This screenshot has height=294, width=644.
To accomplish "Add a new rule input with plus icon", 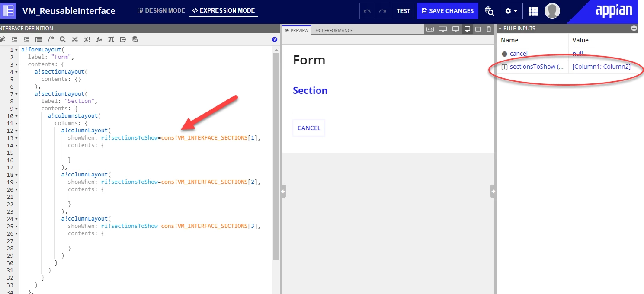I will [634, 28].
